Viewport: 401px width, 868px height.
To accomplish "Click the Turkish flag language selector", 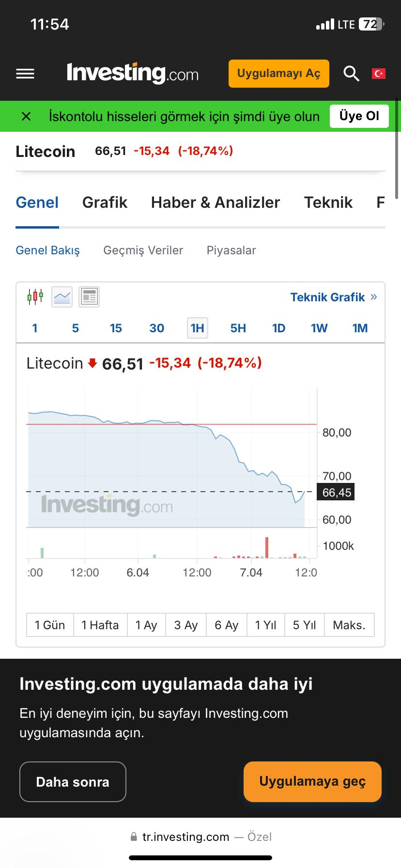I will click(x=380, y=73).
